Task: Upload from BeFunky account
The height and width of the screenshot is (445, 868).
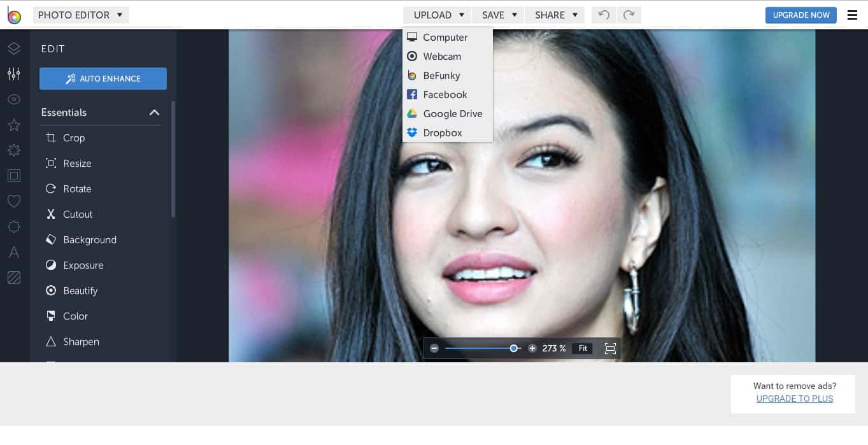Action: point(448,76)
